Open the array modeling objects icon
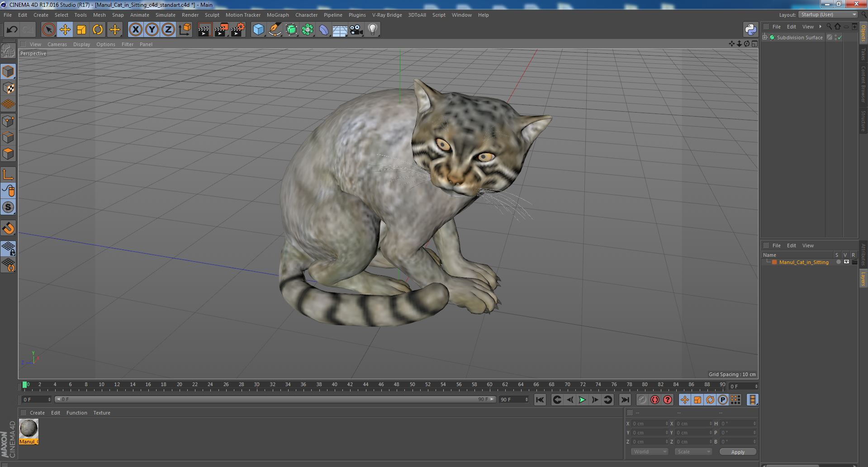 [x=308, y=30]
